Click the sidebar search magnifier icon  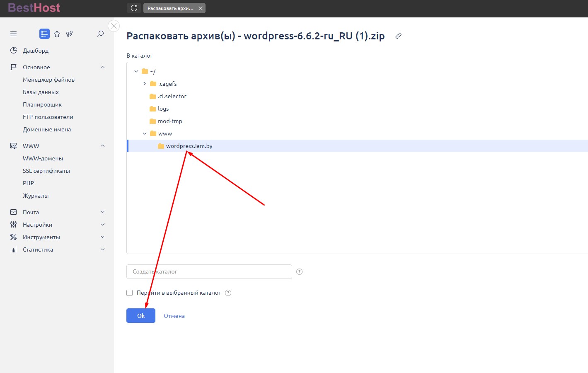click(x=100, y=34)
